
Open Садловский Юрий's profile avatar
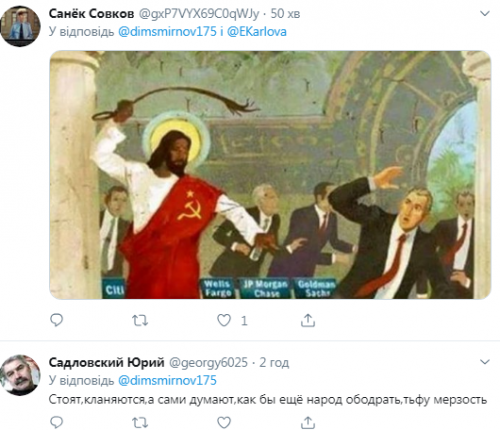[20, 375]
